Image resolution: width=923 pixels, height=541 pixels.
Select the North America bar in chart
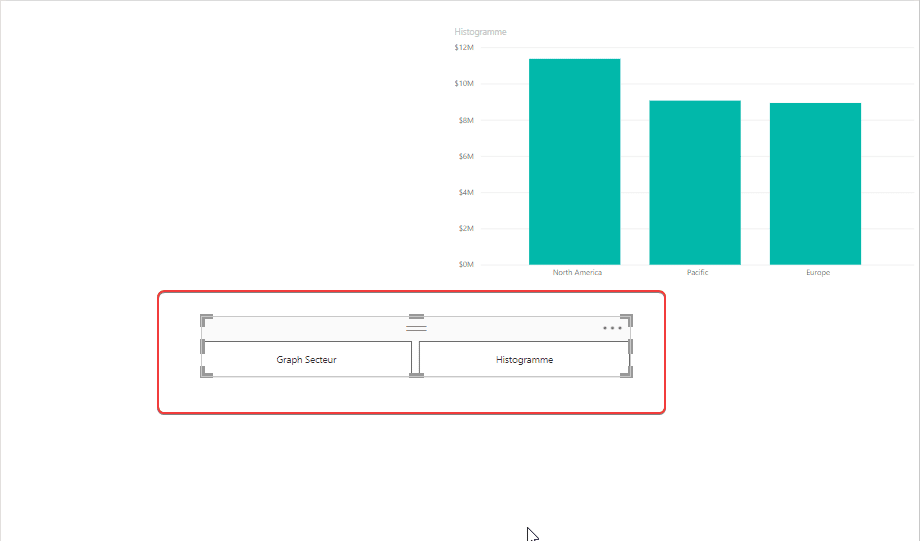tap(575, 161)
